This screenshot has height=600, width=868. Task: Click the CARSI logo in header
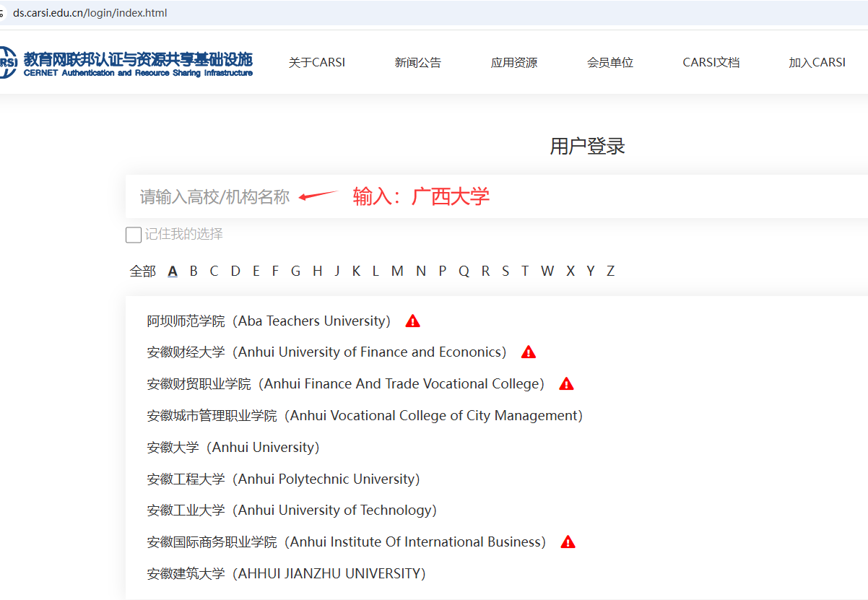126,63
